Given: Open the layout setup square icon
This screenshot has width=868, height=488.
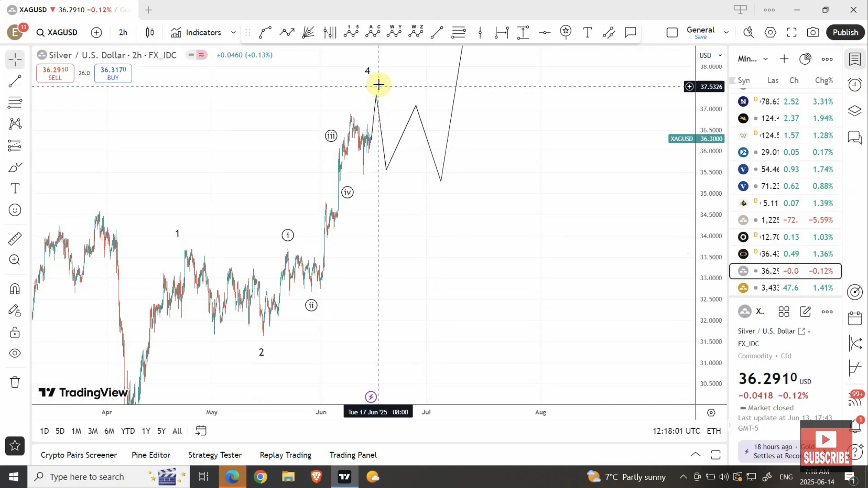Looking at the screenshot, I should [672, 33].
